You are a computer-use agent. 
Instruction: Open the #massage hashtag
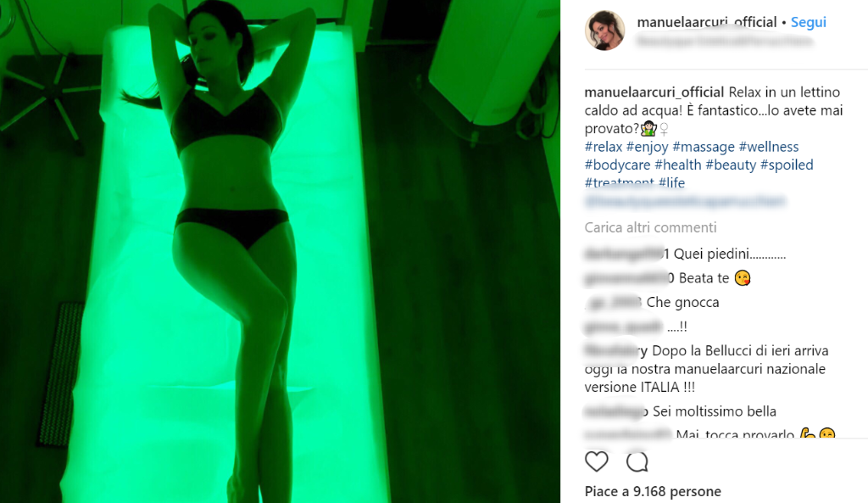point(703,147)
